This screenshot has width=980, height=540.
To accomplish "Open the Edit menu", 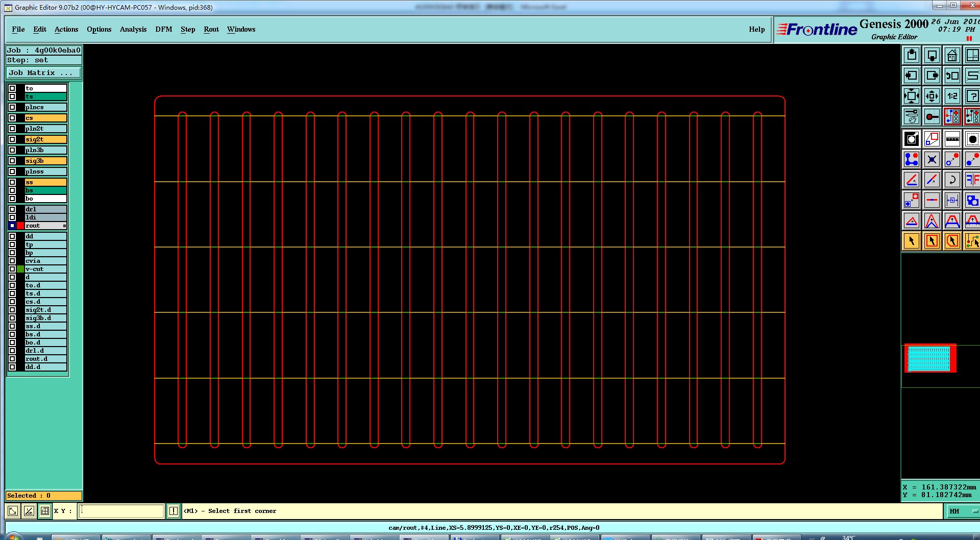I will [40, 29].
